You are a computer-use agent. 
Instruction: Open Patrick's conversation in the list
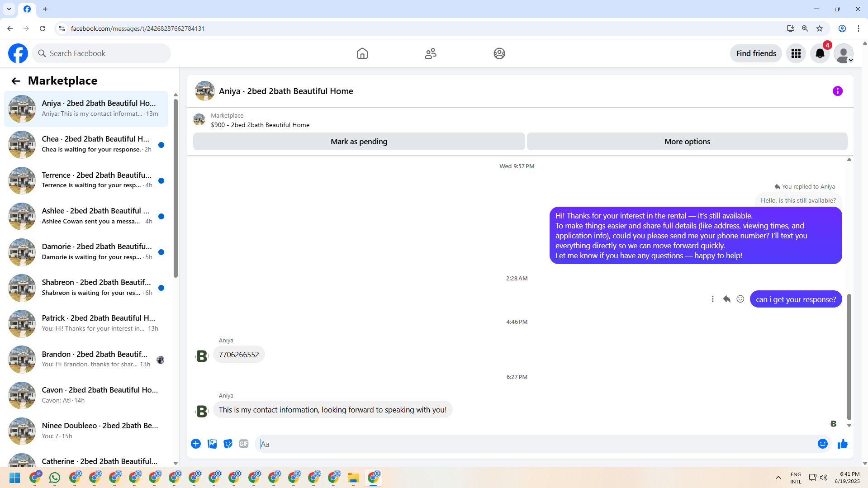pyautogui.click(x=86, y=324)
